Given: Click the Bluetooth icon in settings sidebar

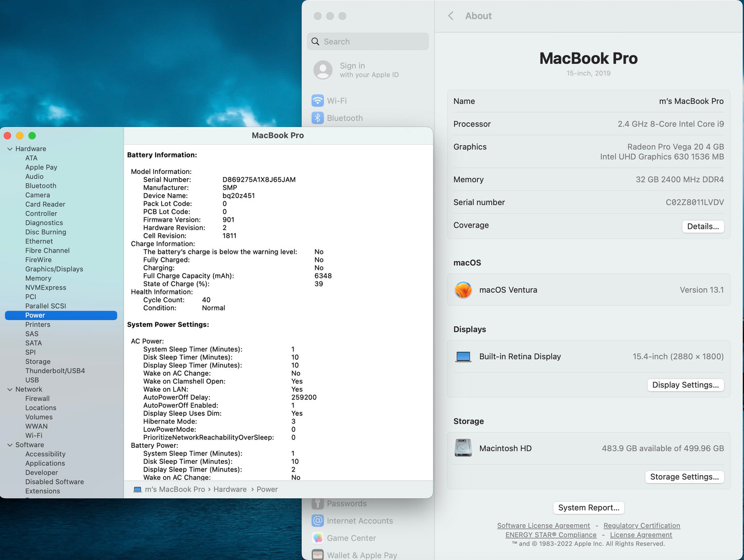Looking at the screenshot, I should pos(318,118).
